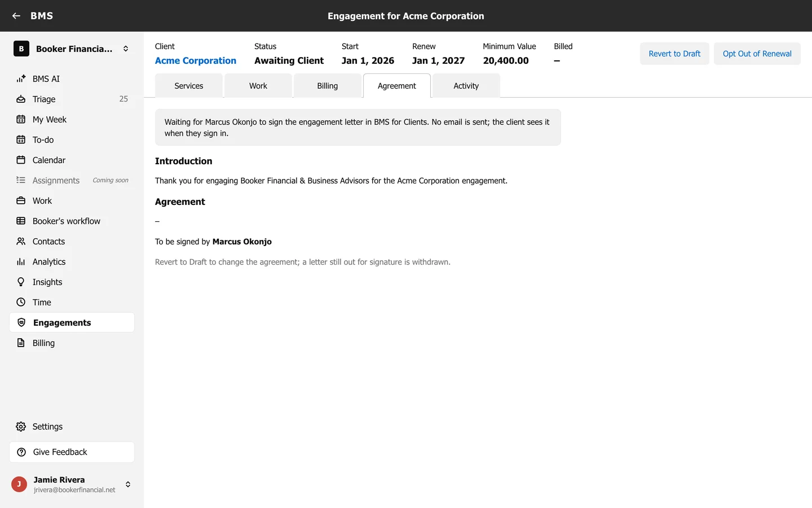812x508 pixels.
Task: Click the 'Coming soon' label beside Assignments
Action: (x=111, y=180)
